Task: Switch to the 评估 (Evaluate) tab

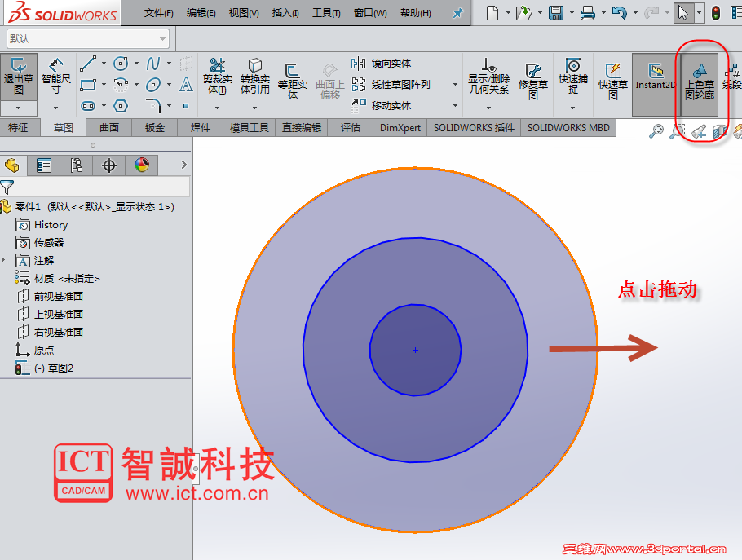Action: (x=350, y=128)
